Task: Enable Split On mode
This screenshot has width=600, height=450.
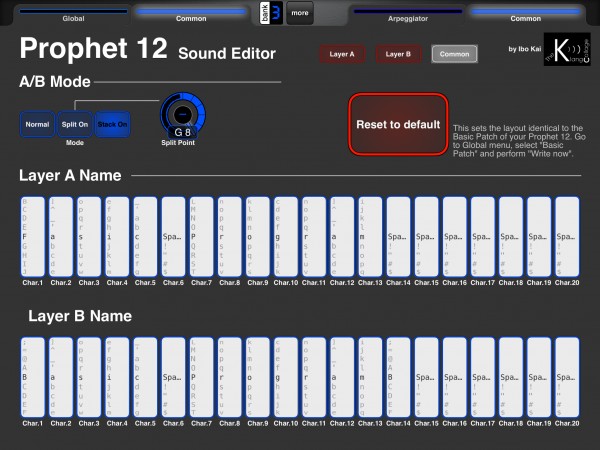Action: point(75,124)
